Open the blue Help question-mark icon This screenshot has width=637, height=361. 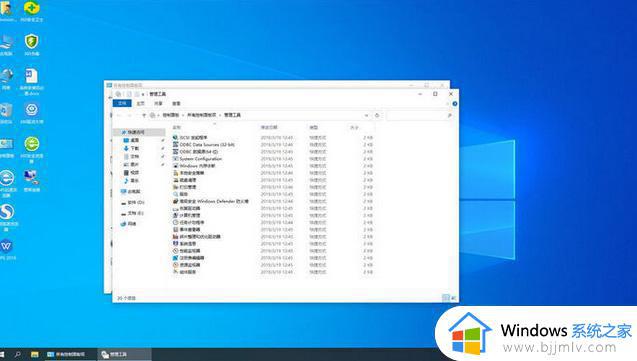point(455,104)
